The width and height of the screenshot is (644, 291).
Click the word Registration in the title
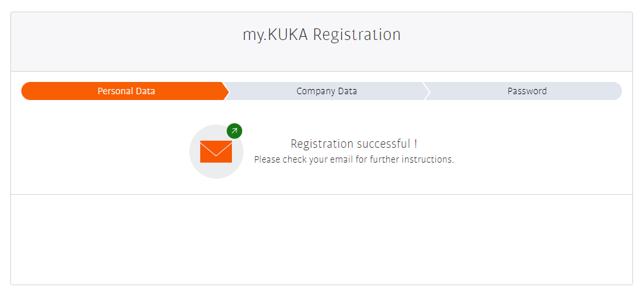pos(357,35)
